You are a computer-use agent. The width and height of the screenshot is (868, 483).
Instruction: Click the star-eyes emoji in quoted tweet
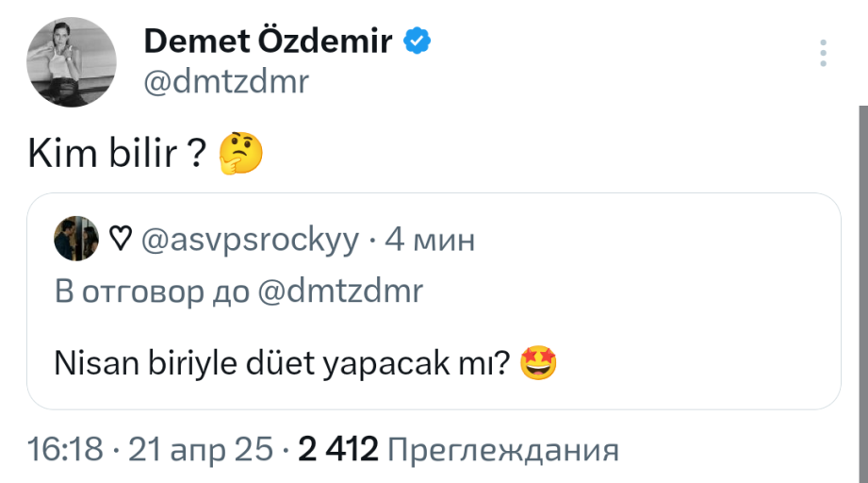click(538, 362)
